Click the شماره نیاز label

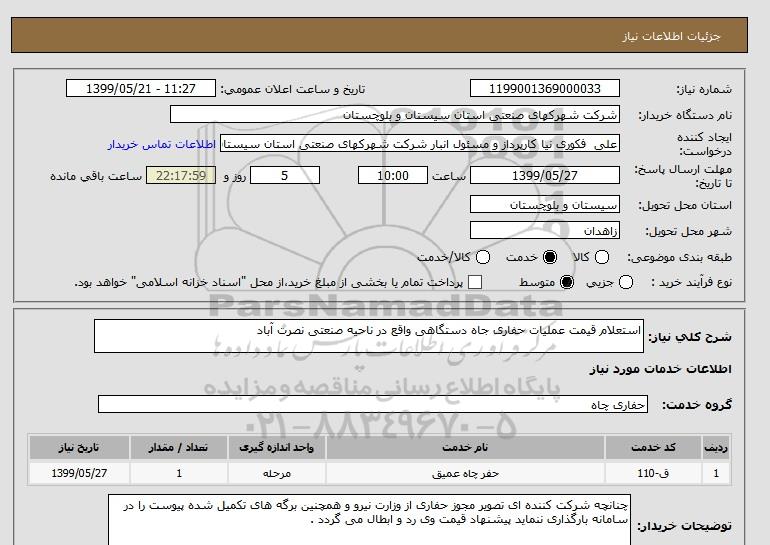(x=704, y=89)
